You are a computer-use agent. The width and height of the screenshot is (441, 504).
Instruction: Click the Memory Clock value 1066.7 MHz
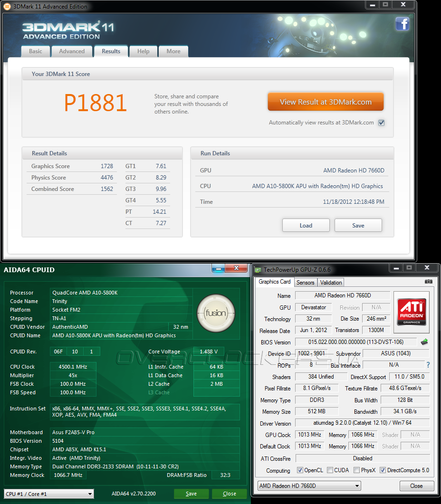[x=68, y=475]
